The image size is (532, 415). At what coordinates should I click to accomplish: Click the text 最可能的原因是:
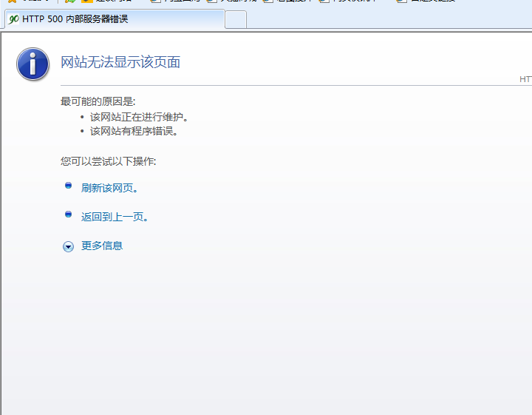coord(98,101)
